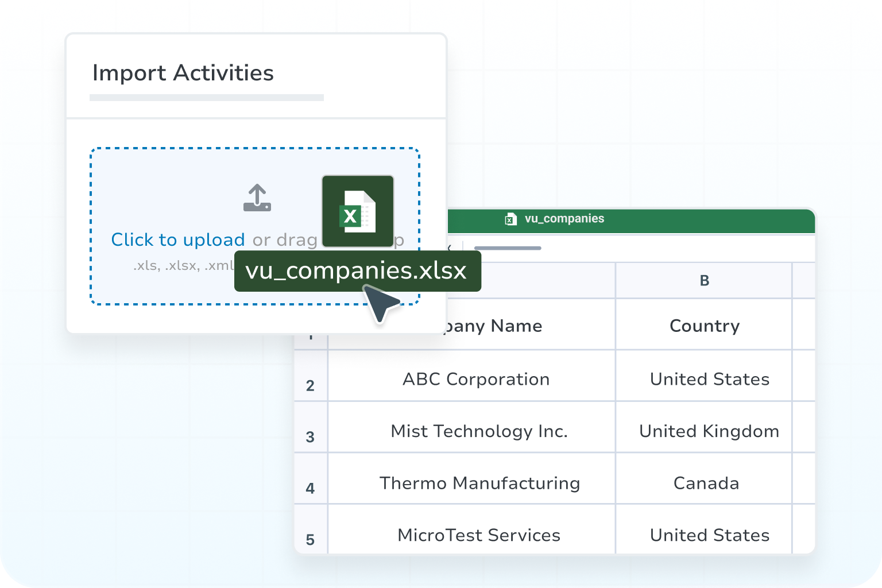
Task: Select row 4 header number
Action: click(310, 489)
